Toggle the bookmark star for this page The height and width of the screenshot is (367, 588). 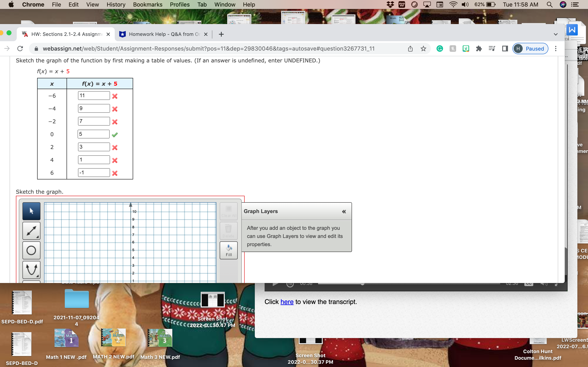423,49
